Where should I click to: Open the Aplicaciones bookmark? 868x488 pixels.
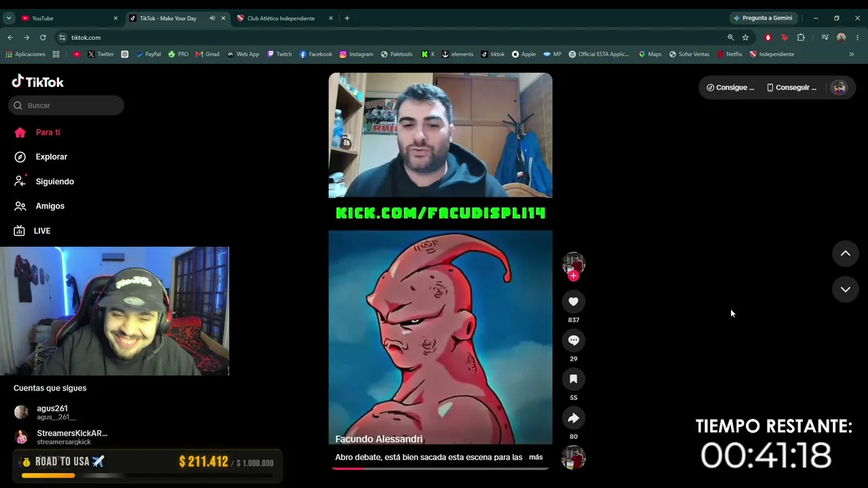25,54
